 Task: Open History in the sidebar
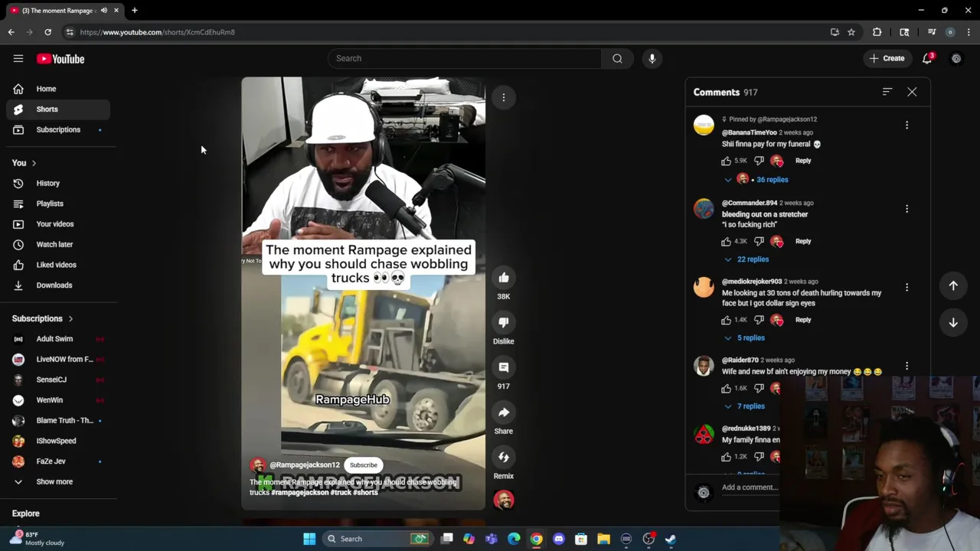58,183
